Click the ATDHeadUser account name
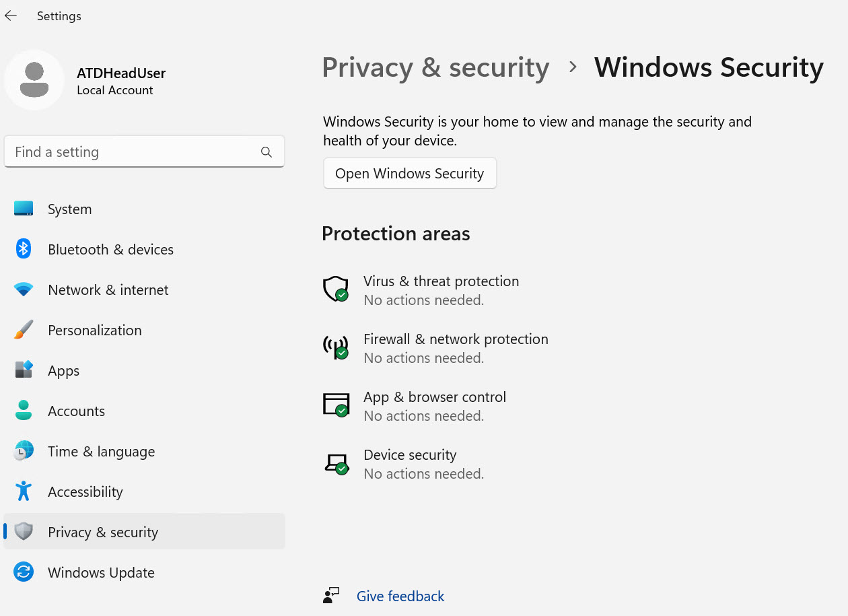848x616 pixels. point(121,73)
